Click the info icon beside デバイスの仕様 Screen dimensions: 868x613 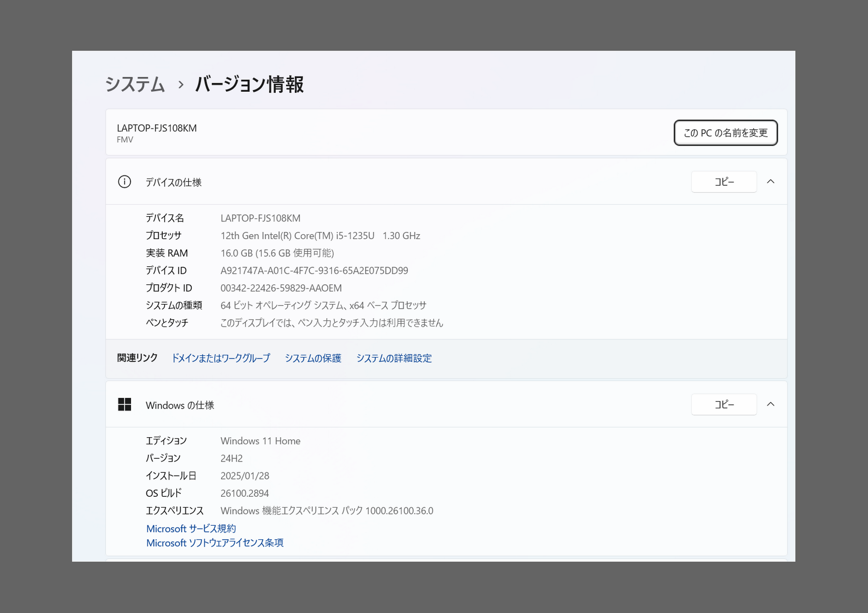(124, 182)
